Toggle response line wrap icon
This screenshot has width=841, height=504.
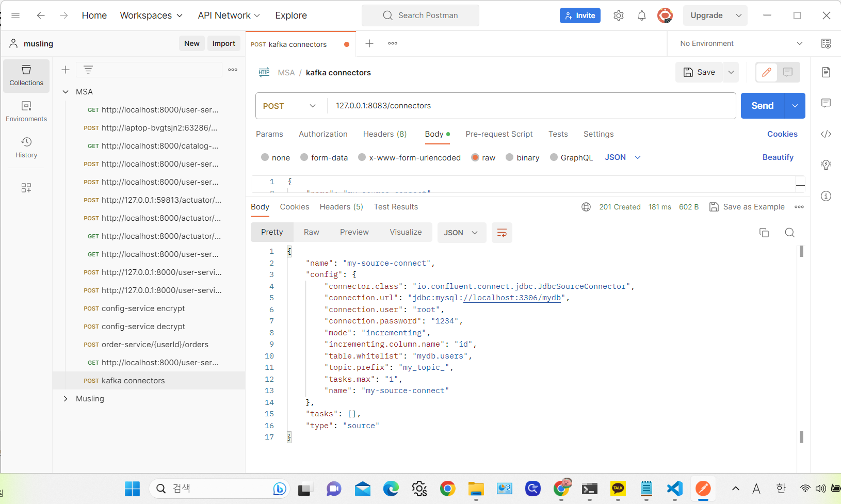pos(502,233)
